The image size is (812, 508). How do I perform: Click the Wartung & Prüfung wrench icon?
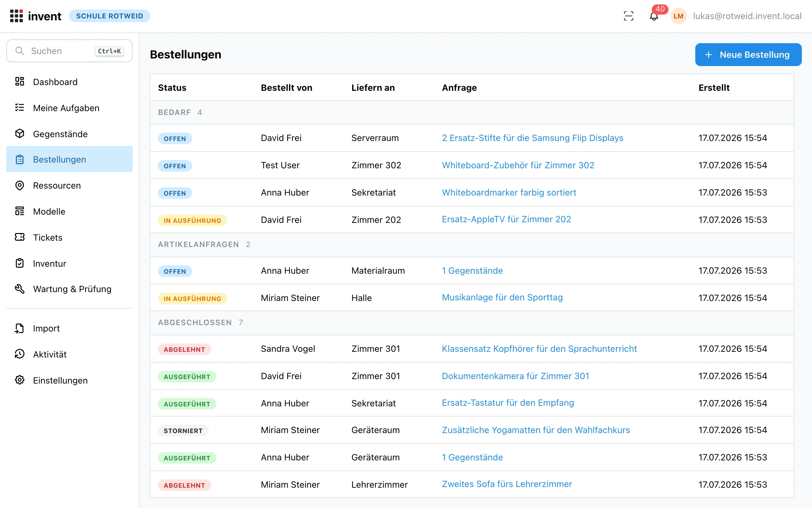20,289
